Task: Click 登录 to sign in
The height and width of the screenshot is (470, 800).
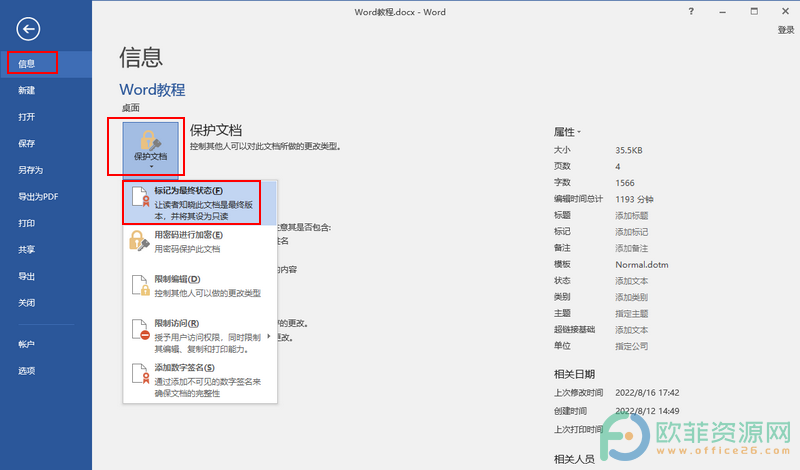Action: 786,30
